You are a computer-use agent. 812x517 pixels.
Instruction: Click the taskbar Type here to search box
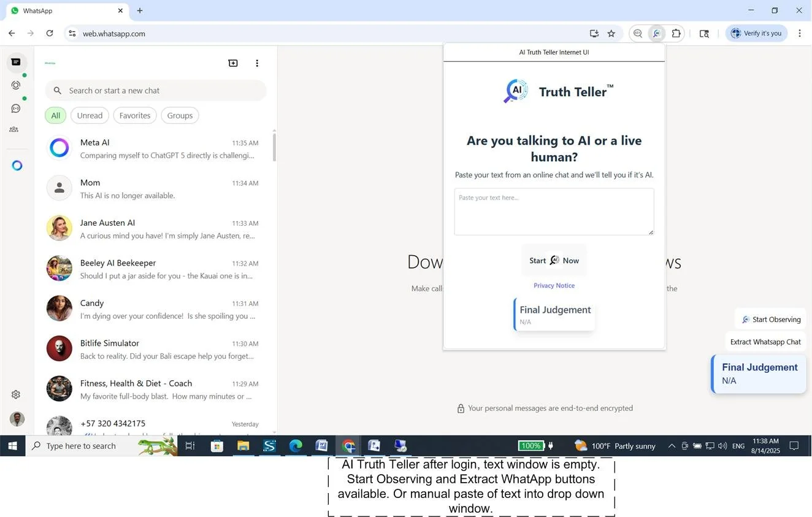click(x=101, y=446)
